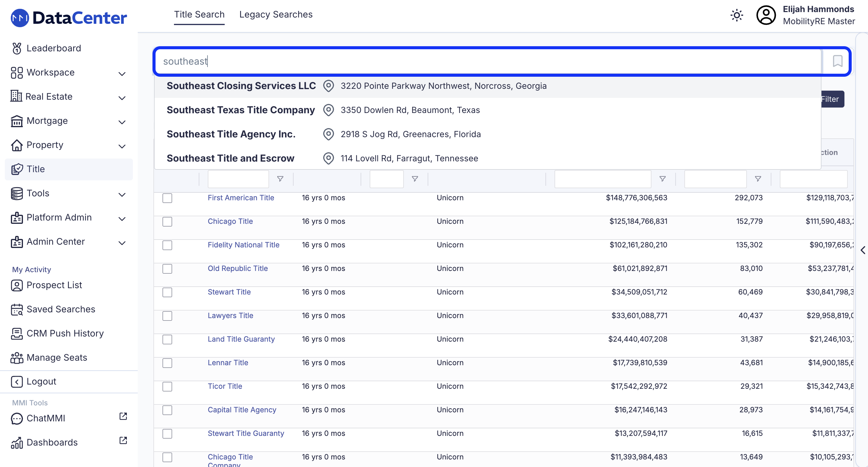Check the Chicago Title row checkbox
The width and height of the screenshot is (868, 467).
point(167,222)
